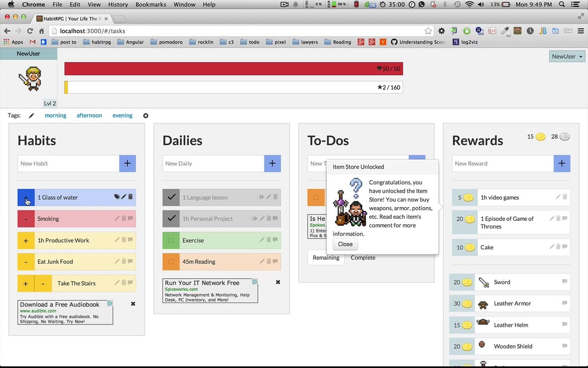Delete the '1h video games' reward

point(565,197)
